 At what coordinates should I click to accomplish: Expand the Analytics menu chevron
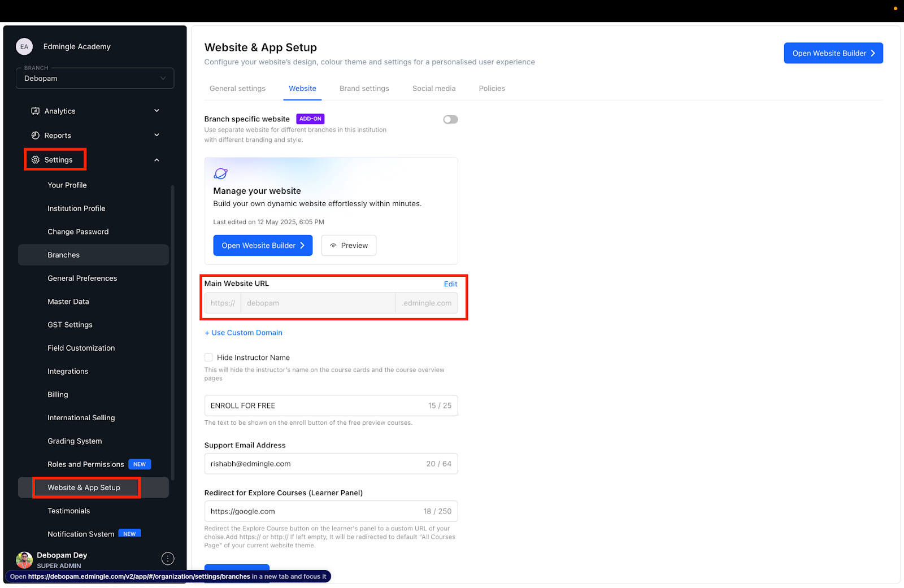click(x=157, y=111)
